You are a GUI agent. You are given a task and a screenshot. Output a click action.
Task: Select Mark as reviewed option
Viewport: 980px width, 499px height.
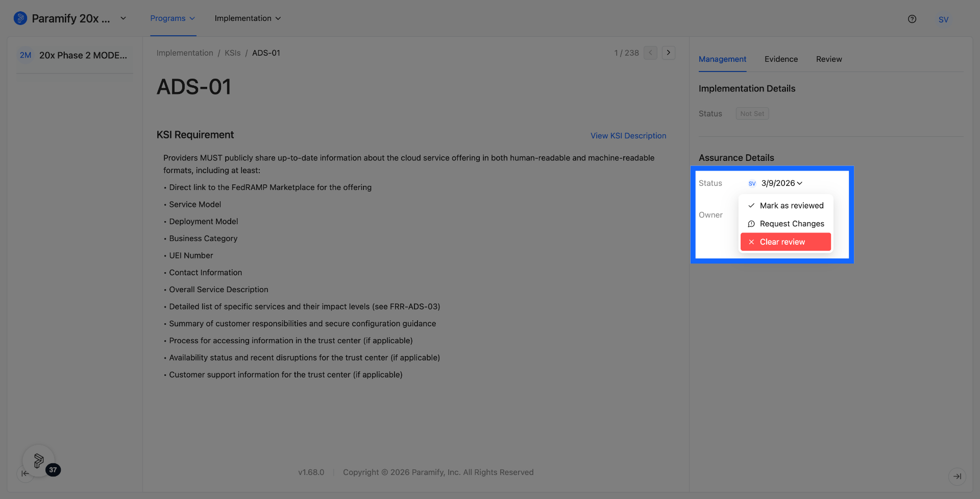[786, 206]
